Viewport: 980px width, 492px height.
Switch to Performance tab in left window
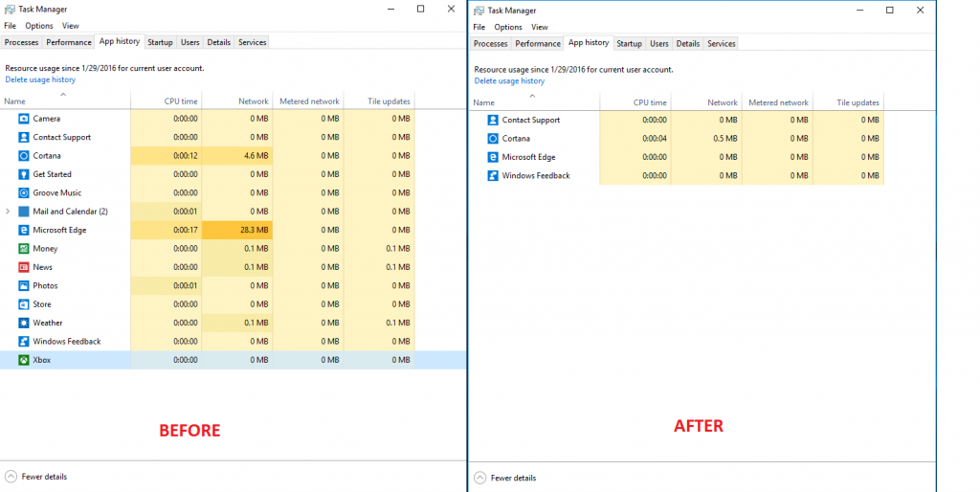coord(69,42)
